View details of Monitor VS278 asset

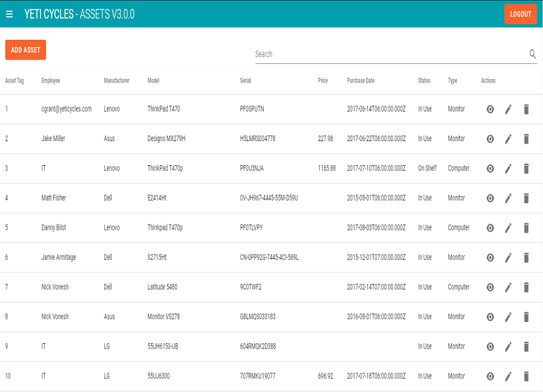click(x=490, y=317)
